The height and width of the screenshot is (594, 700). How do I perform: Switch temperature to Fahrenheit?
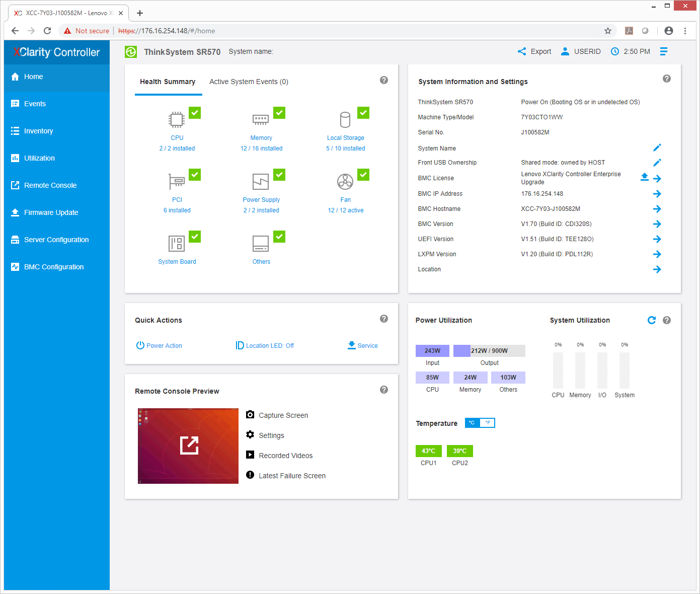click(487, 423)
